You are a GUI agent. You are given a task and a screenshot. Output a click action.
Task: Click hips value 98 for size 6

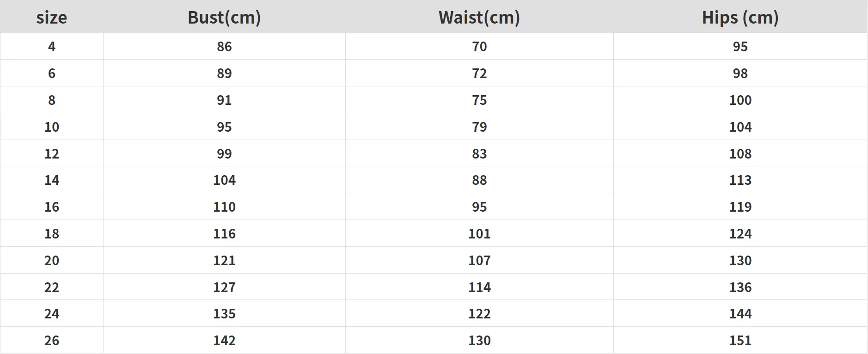(740, 73)
